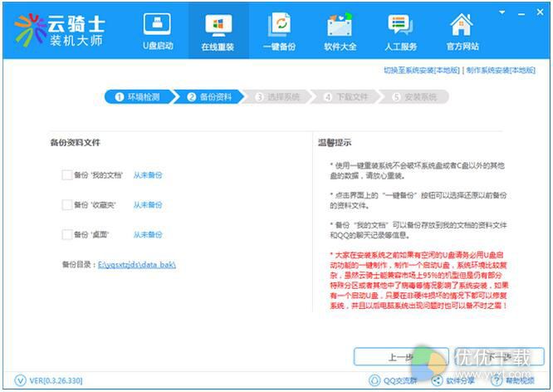
Task: Click 从未备份 link beside 桌面
Action: pyautogui.click(x=148, y=235)
